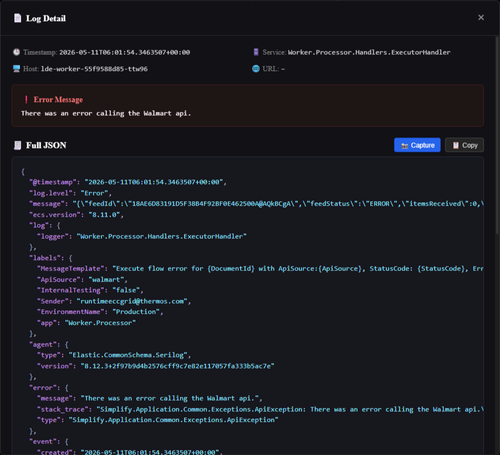Click the computer Host icon

[x=16, y=69]
